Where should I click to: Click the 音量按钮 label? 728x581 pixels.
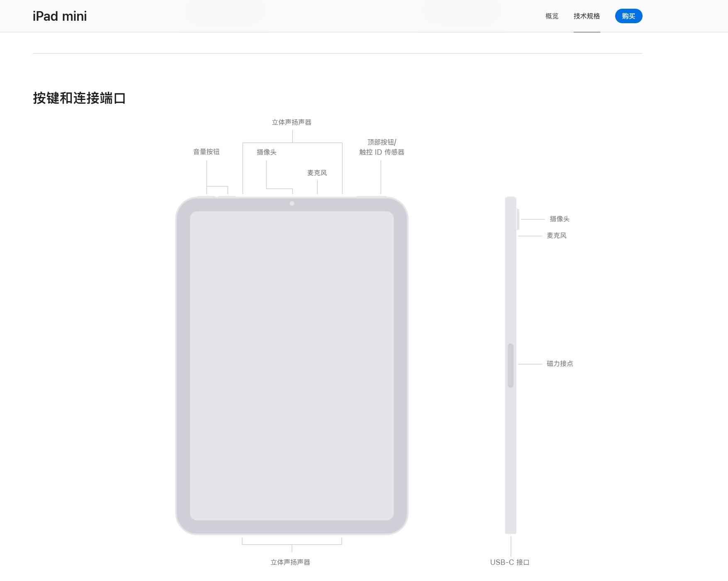(206, 152)
